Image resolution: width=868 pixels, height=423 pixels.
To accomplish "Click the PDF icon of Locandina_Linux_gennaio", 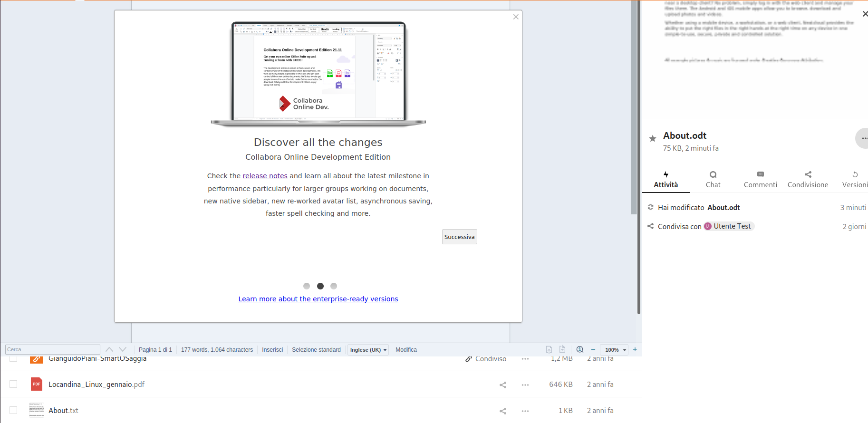I will [37, 384].
